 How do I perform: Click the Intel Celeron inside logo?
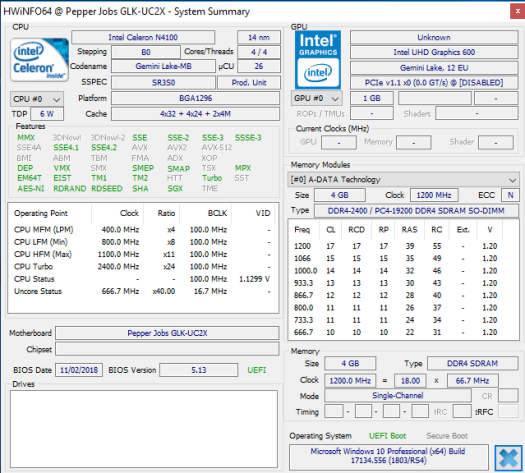coord(40,60)
